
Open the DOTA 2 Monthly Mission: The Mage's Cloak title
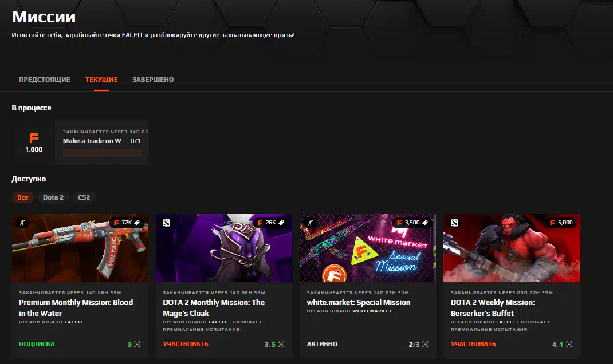tap(214, 308)
